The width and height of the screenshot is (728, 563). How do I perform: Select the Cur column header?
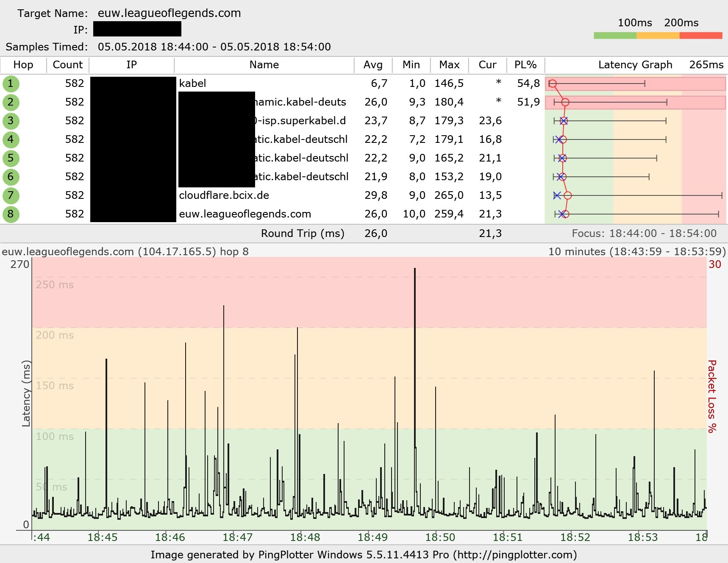coord(487,65)
